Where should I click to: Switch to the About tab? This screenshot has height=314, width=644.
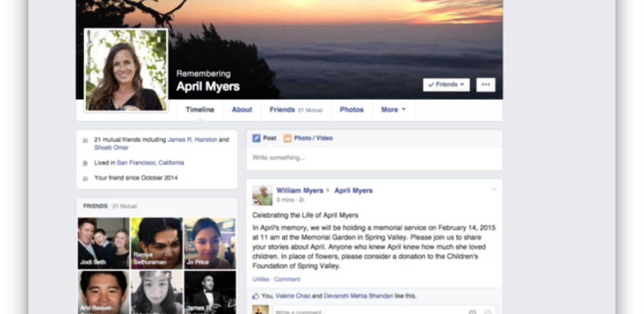(x=242, y=110)
